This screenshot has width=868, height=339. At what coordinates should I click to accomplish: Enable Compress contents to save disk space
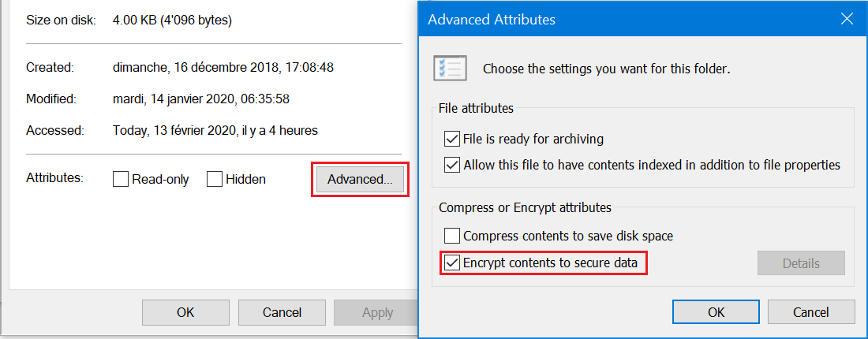point(452,237)
